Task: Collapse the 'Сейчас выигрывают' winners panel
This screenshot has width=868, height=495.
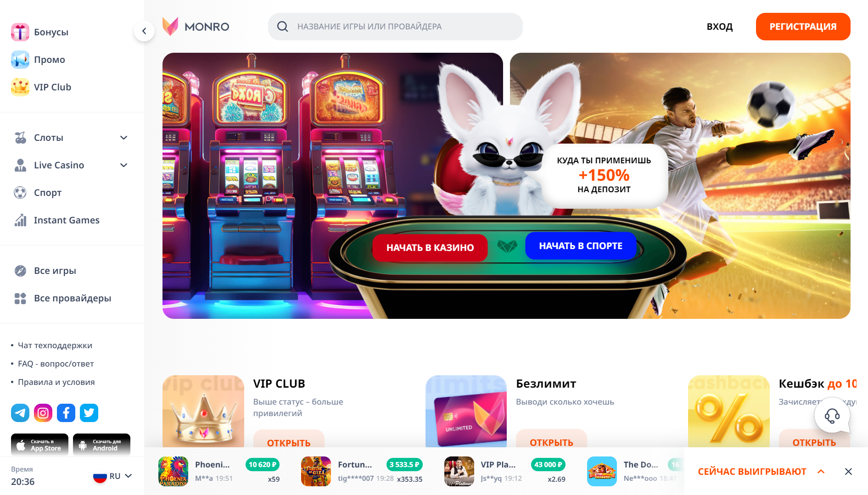Action: coord(821,472)
